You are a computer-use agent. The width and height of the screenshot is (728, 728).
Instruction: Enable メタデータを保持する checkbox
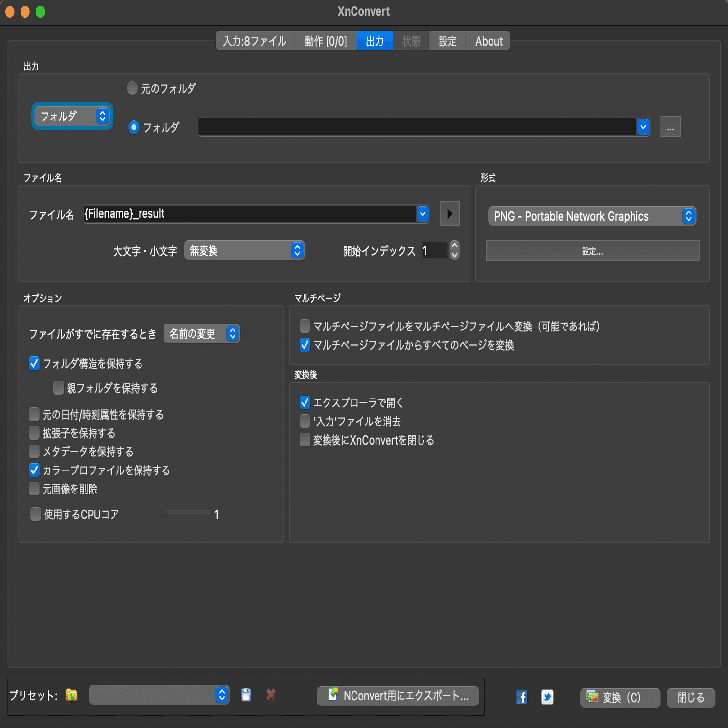pos(34,451)
